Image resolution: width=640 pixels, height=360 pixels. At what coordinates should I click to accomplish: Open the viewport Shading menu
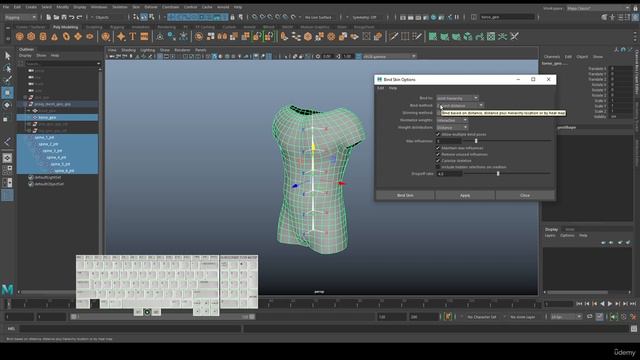coord(128,50)
